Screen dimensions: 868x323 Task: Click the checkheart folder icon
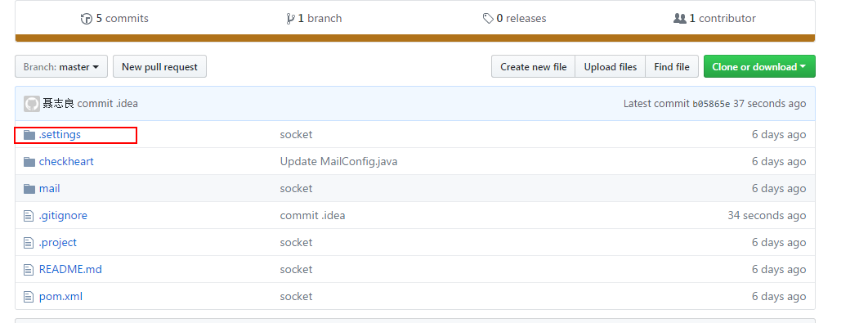coord(29,162)
